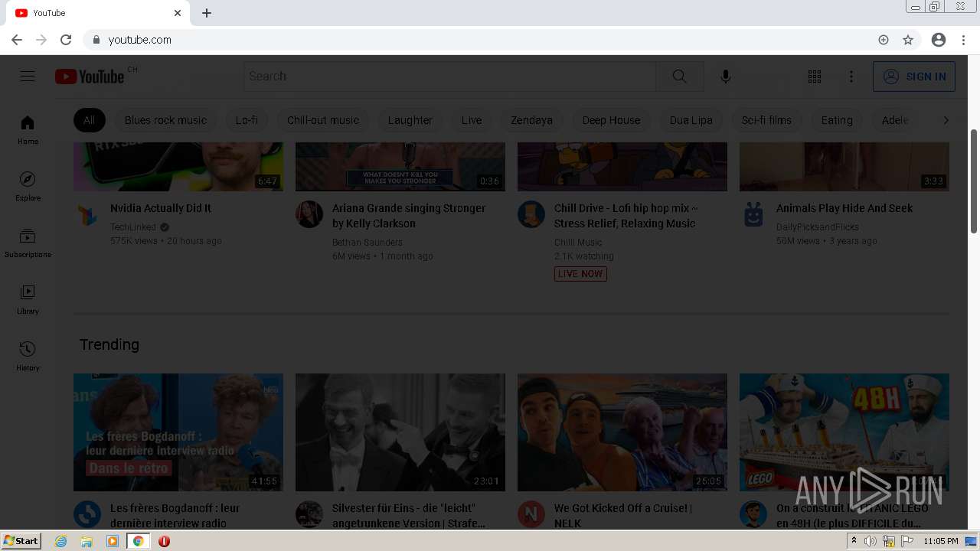Open Opera browser from taskbar
This screenshot has height=551, width=980.
coord(164,541)
